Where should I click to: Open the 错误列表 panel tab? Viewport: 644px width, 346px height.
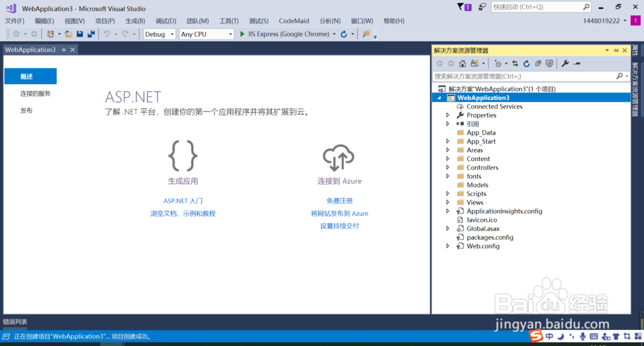pos(15,322)
